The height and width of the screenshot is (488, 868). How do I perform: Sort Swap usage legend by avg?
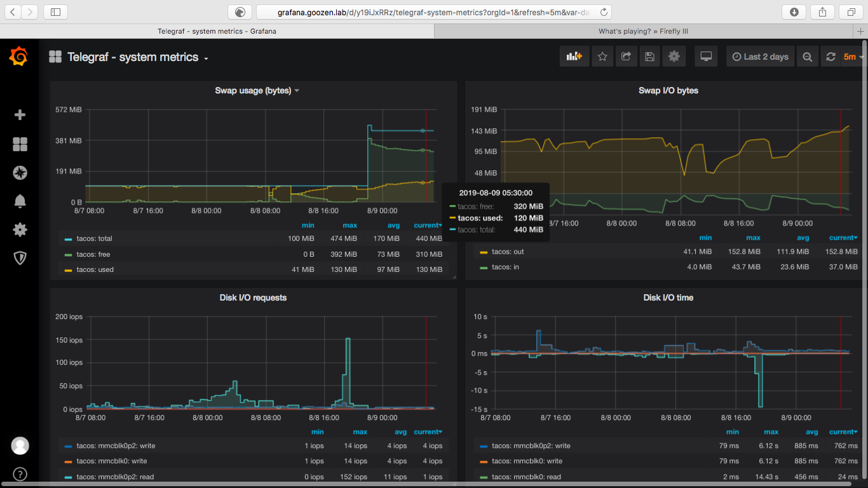pos(393,225)
